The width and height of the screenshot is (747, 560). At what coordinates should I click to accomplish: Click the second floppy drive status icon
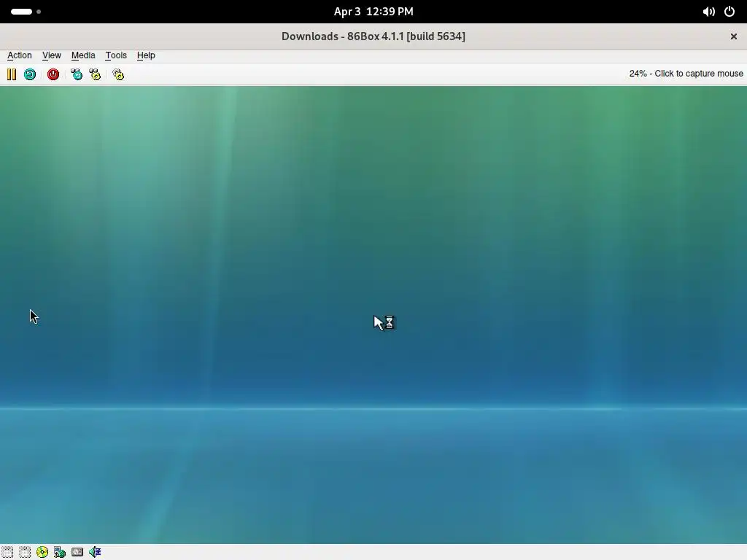pos(25,552)
